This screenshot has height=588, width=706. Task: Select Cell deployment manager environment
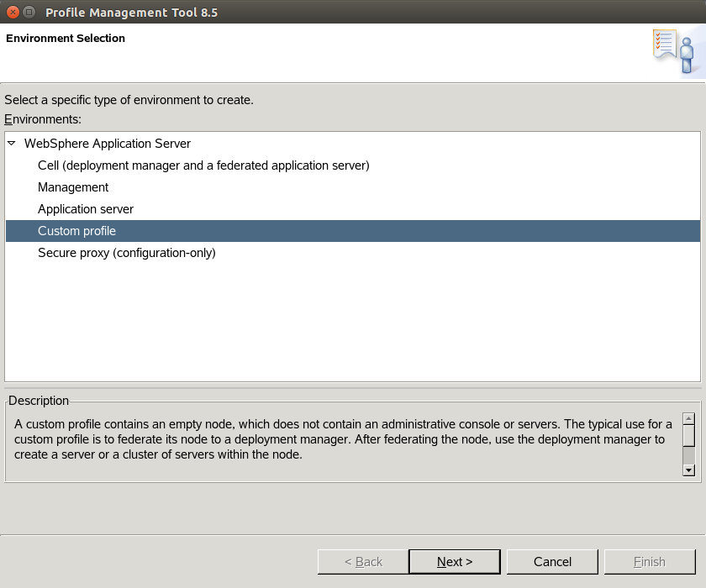pos(203,165)
